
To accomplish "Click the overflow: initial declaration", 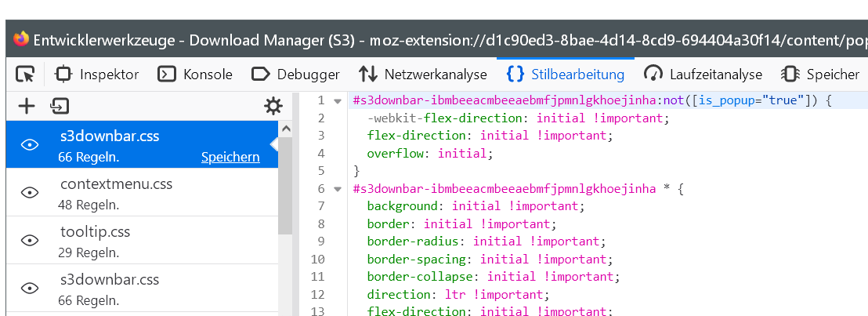I will click(429, 154).
